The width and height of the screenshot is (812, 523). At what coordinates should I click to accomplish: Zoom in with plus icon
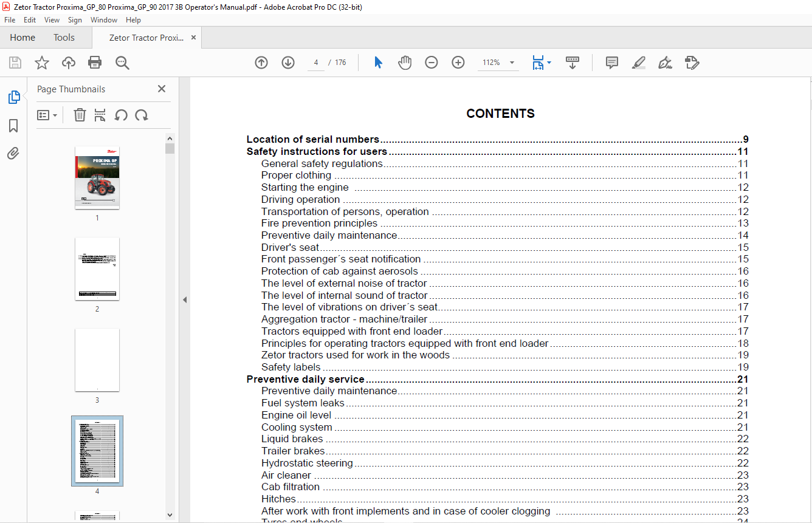pos(458,63)
